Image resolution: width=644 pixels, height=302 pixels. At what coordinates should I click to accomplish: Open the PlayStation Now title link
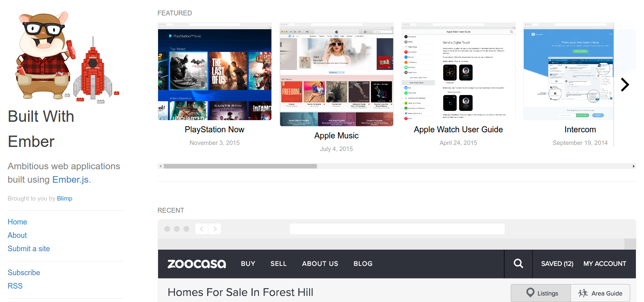point(215,129)
